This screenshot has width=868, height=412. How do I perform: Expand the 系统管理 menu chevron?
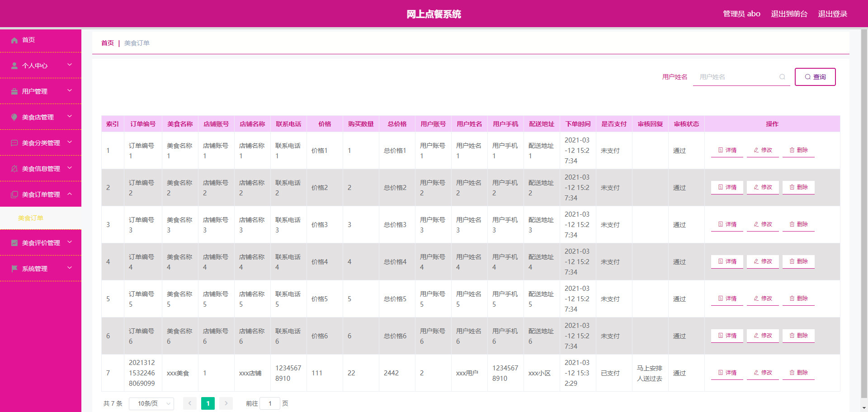(70, 268)
